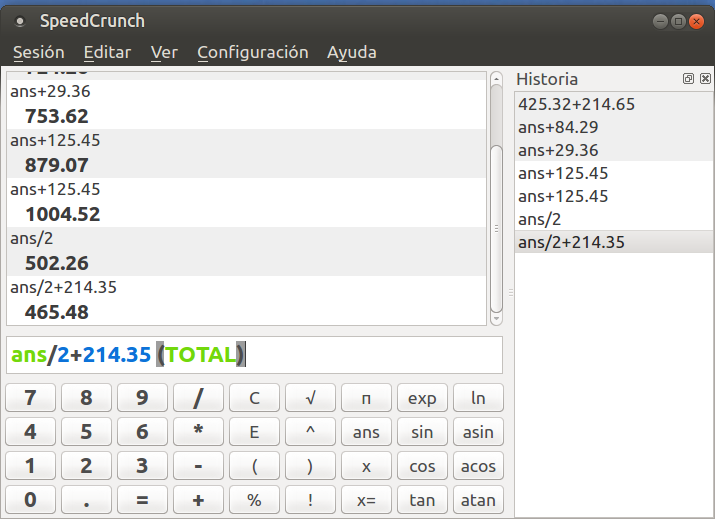Select history entry ans+84.29
Viewport: 715px width, 519px height.
pos(614,127)
